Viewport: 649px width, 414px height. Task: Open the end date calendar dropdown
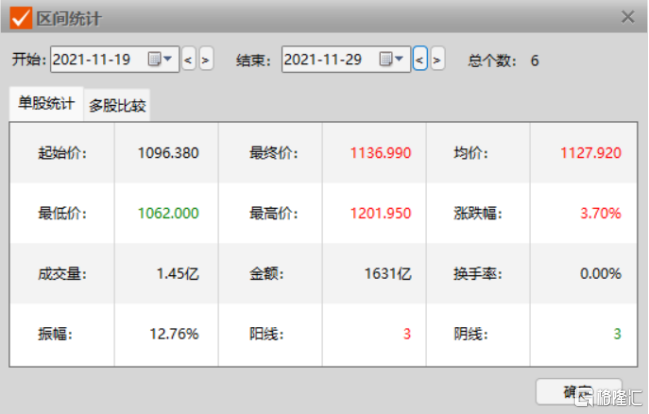393,60
